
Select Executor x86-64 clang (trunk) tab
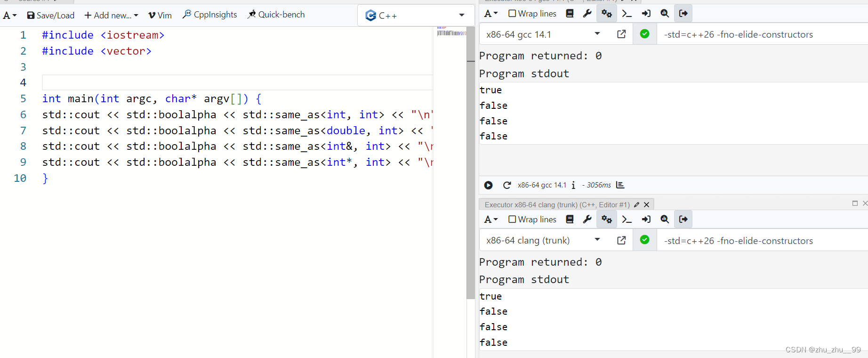click(x=557, y=205)
